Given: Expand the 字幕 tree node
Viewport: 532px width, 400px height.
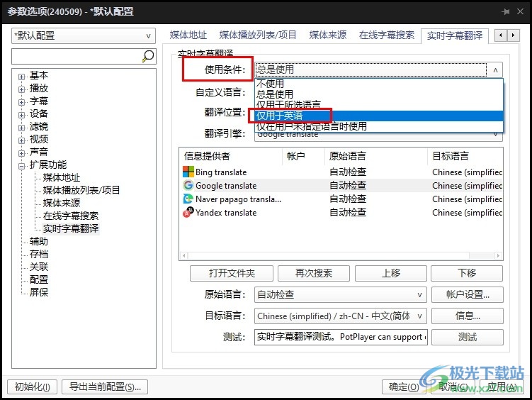Looking at the screenshot, I should [x=21, y=103].
